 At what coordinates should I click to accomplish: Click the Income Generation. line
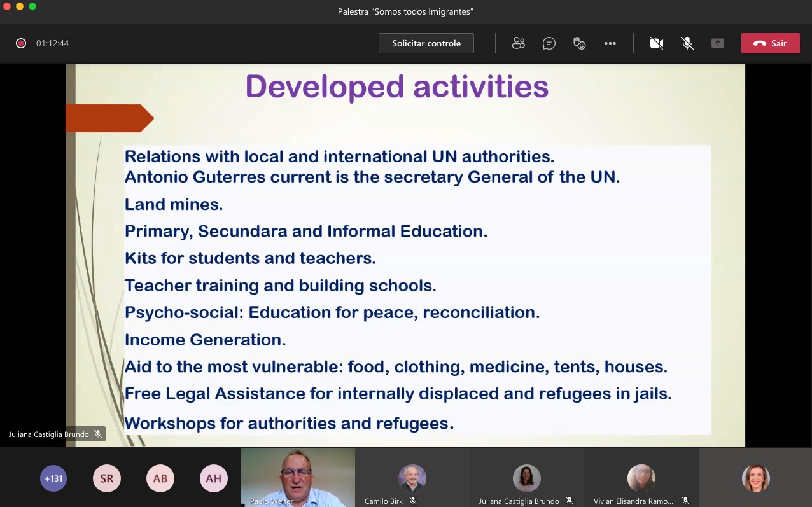[206, 340]
